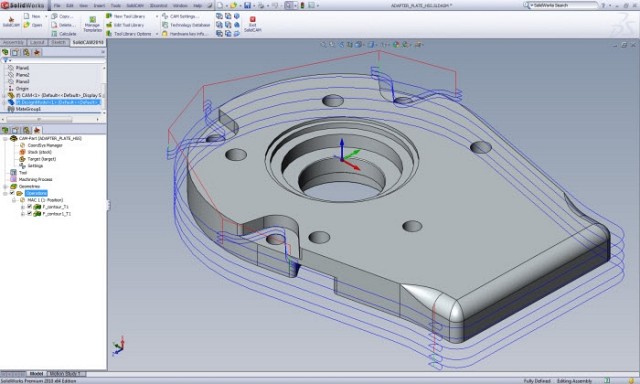Click the Save disk icon
This screenshot has height=384, width=640.
click(247, 5)
